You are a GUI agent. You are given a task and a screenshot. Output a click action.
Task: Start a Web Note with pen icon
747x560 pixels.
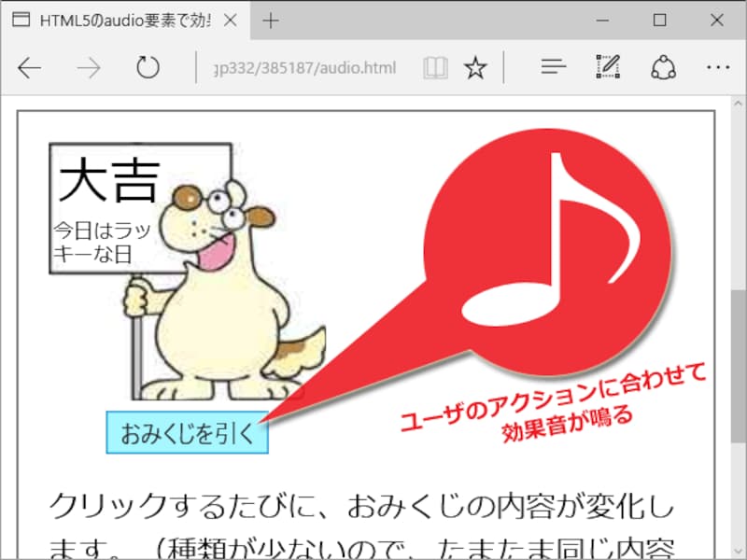tap(608, 68)
